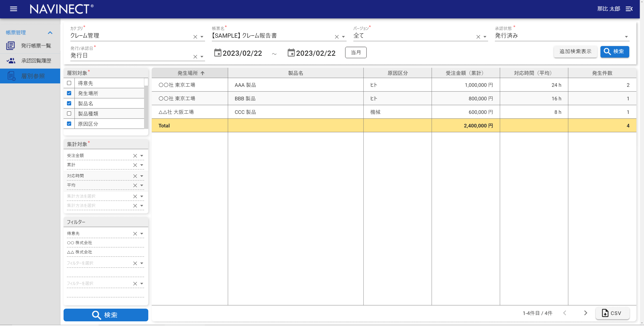Image resolution: width=644 pixels, height=326 pixels.
Task: Click the 受注金額（累計） column header
Action: [x=466, y=73]
